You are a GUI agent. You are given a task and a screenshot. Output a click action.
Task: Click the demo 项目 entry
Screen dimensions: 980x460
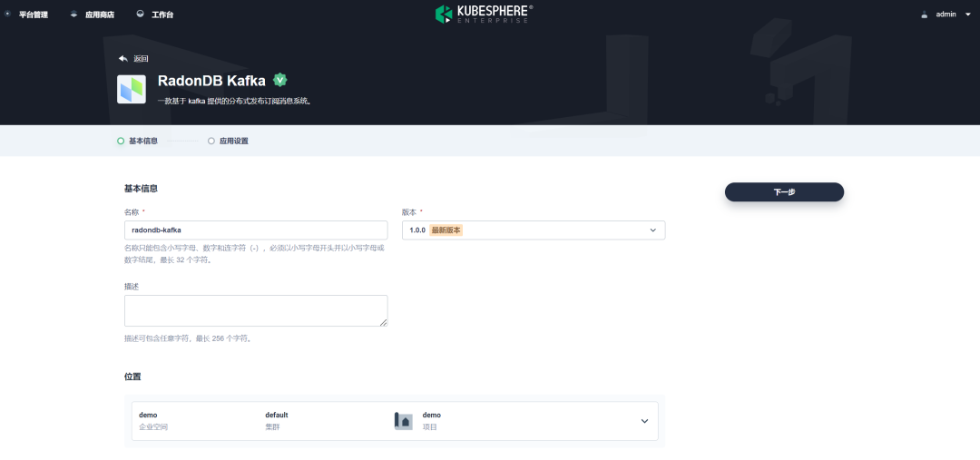(x=431, y=421)
